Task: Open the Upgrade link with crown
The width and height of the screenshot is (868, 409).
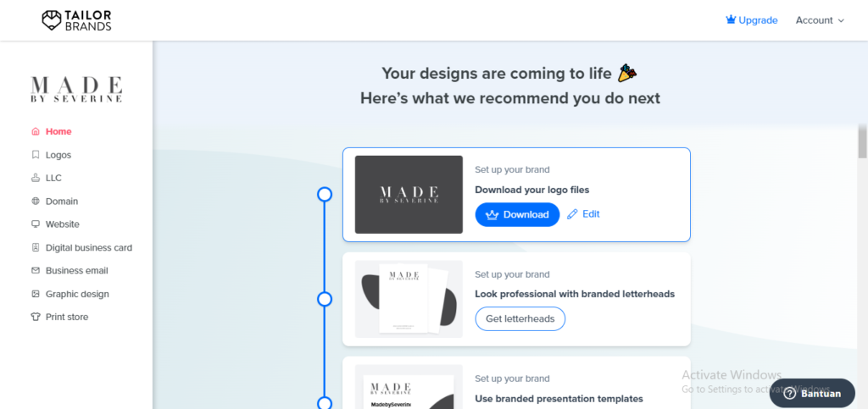Action: (751, 20)
